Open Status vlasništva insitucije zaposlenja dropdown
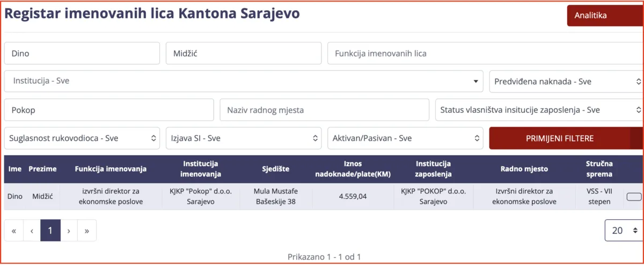Screen dimensions: 644x265 [539, 110]
